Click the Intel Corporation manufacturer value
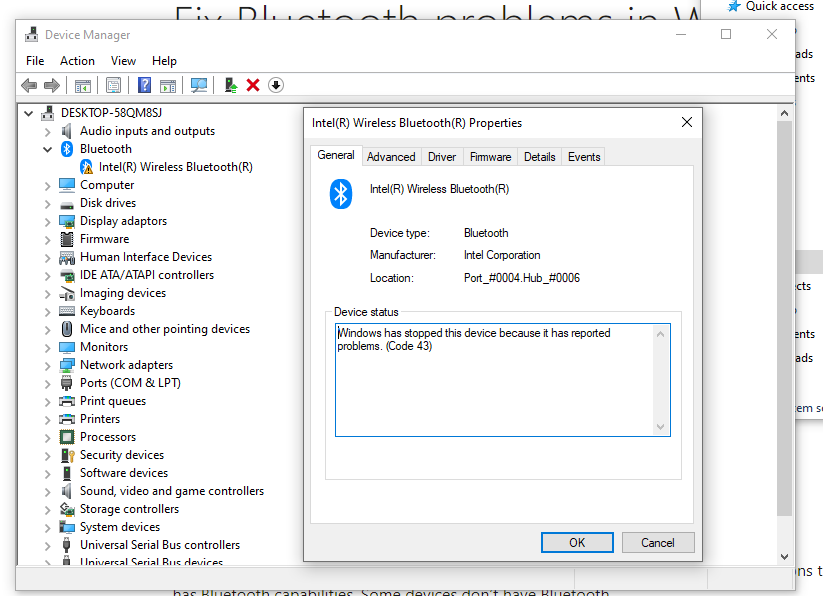This screenshot has height=596, width=823. (x=502, y=255)
